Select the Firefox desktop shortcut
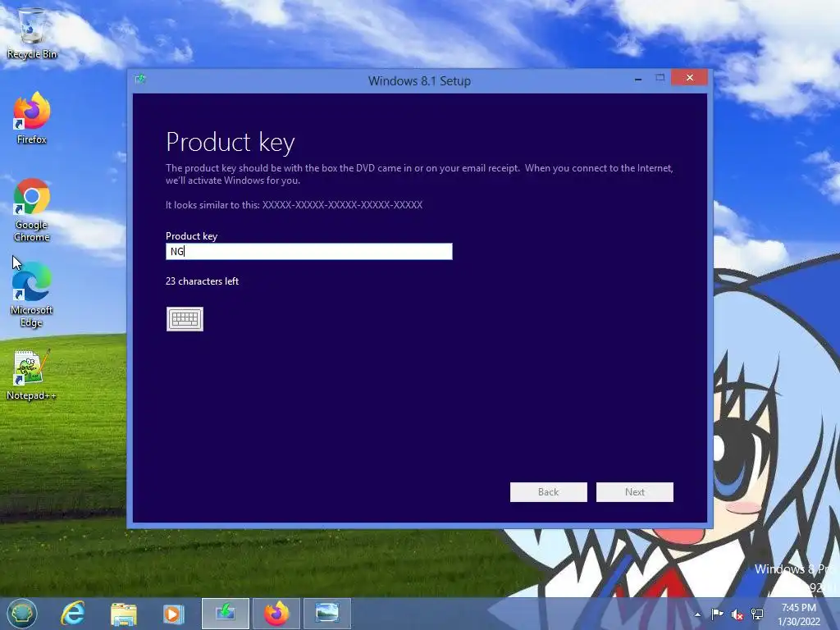Screen dimensions: 840x630 pyautogui.click(x=32, y=118)
